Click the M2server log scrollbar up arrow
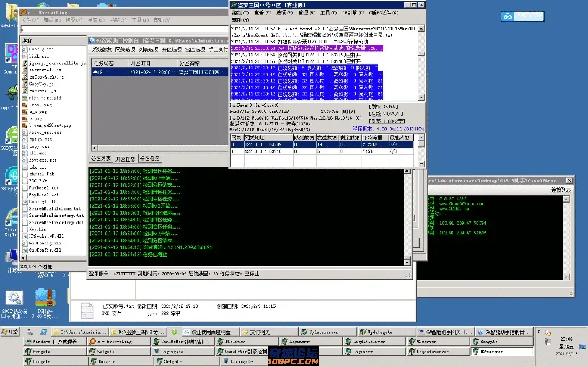This screenshot has width=588, height=367. 421,29
